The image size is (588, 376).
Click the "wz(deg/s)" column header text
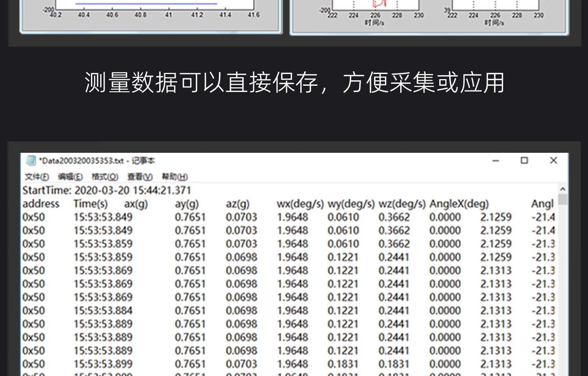point(402,204)
